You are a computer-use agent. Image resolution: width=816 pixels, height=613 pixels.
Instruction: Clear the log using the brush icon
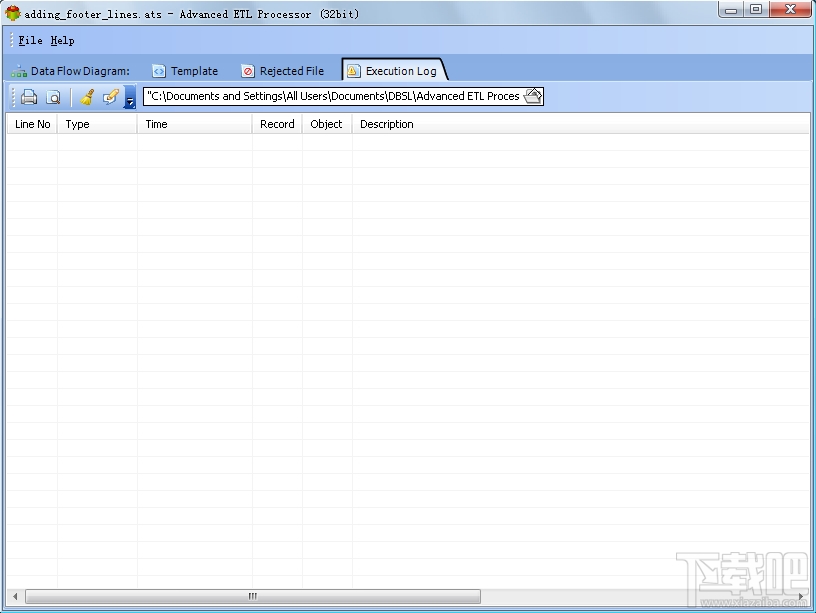85,96
